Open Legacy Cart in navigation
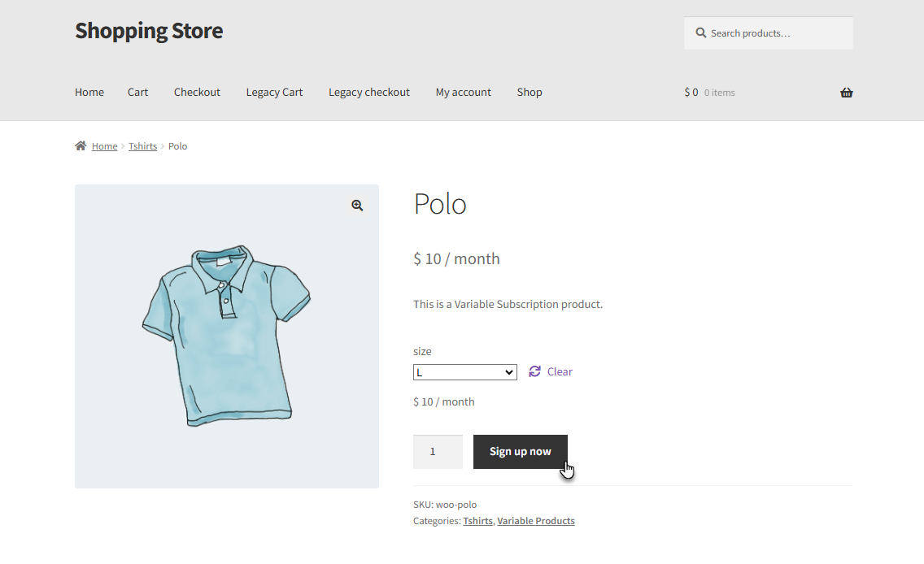 point(274,92)
